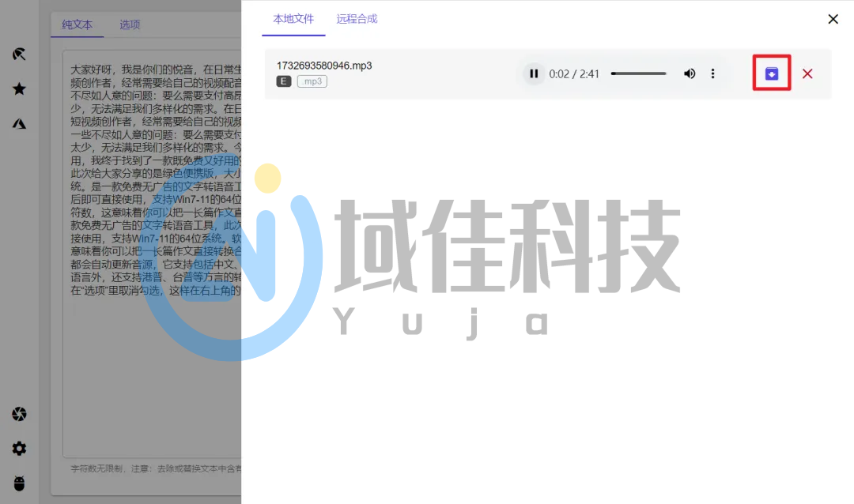Close the file panel with the top X
854x504 pixels.
coord(833,19)
